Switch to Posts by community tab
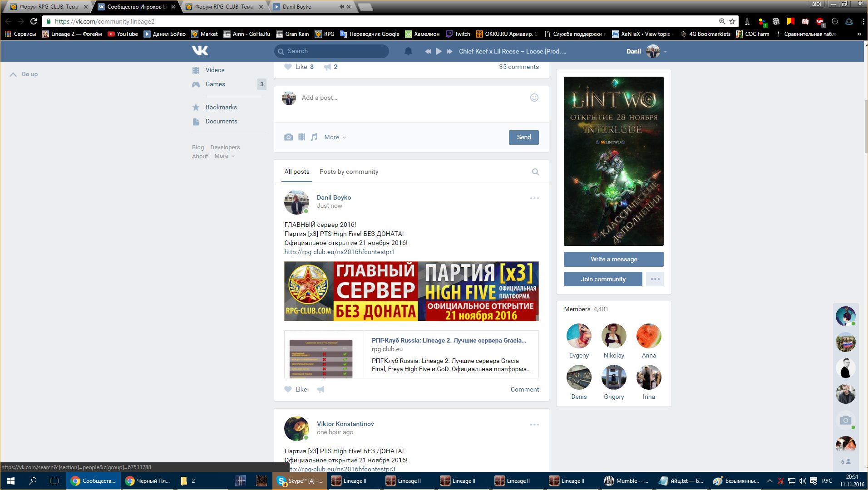Screen dimensions: 868x490 349,171
